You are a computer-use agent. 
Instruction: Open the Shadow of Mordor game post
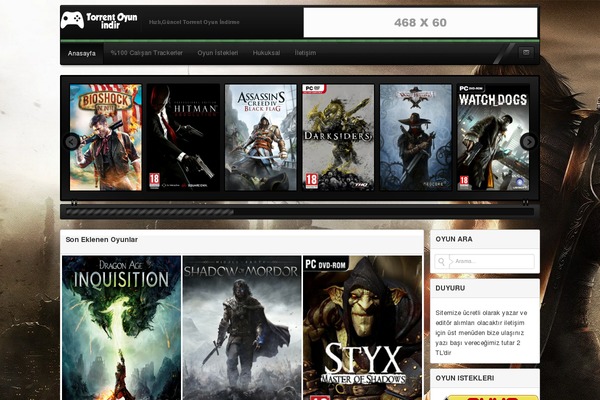click(241, 327)
